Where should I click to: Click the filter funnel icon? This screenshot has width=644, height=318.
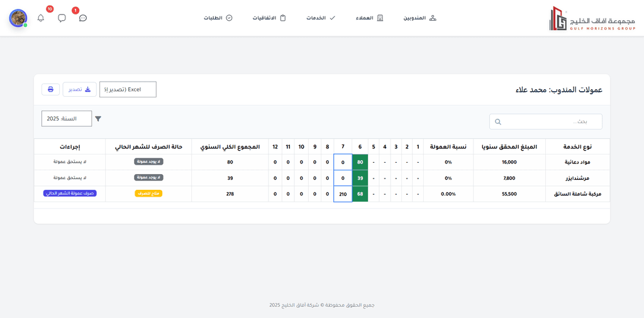pyautogui.click(x=98, y=119)
